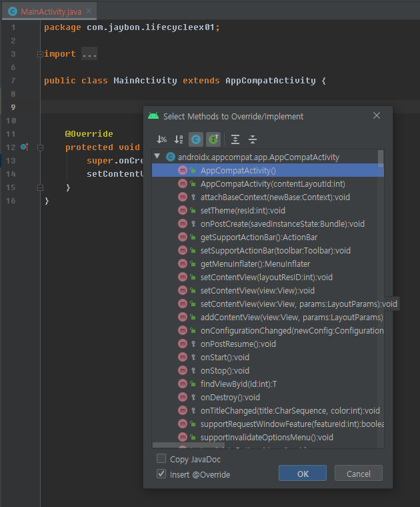Click the Cancel button
The image size is (420, 507).
click(358, 474)
